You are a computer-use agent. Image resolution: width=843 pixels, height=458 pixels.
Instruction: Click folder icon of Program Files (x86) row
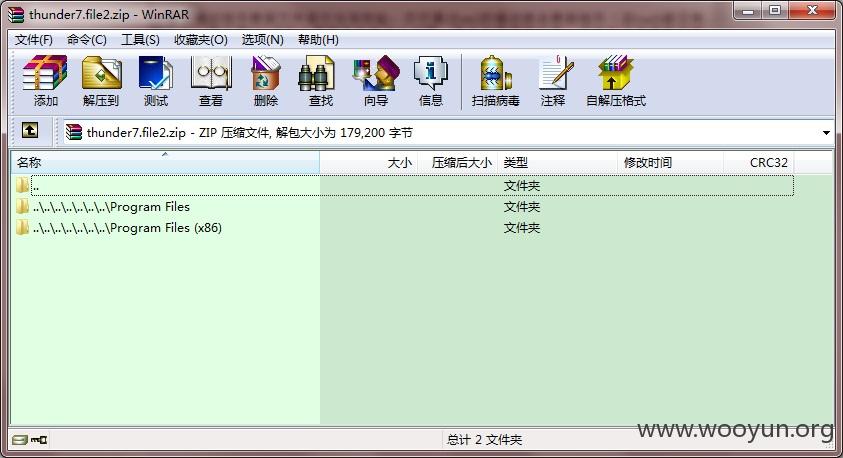22,227
